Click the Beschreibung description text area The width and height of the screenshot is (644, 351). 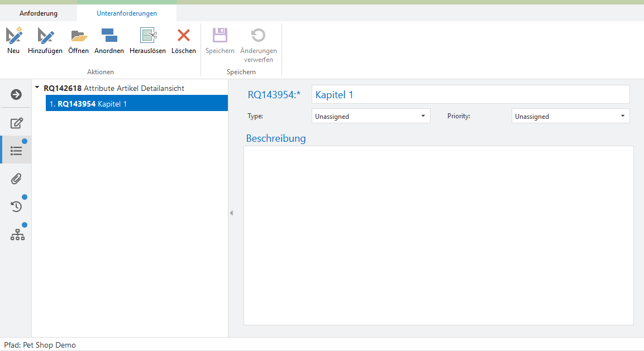438,235
